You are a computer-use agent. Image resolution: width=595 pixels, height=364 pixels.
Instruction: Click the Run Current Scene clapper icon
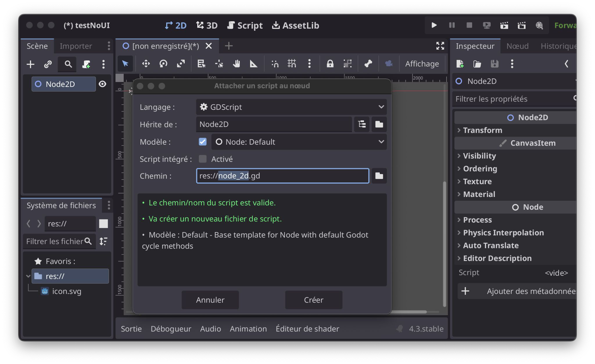(504, 25)
